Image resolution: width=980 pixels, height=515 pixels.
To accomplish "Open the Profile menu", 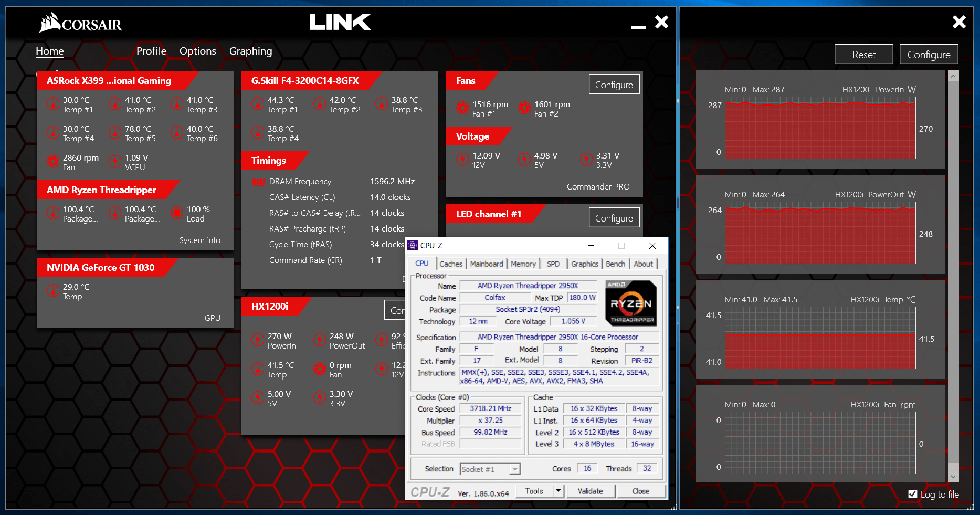I will 151,51.
